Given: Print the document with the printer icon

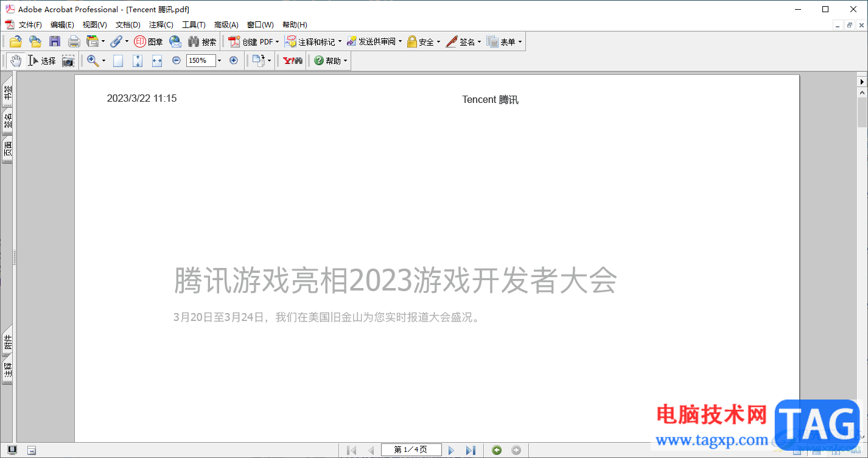Looking at the screenshot, I should click(74, 41).
